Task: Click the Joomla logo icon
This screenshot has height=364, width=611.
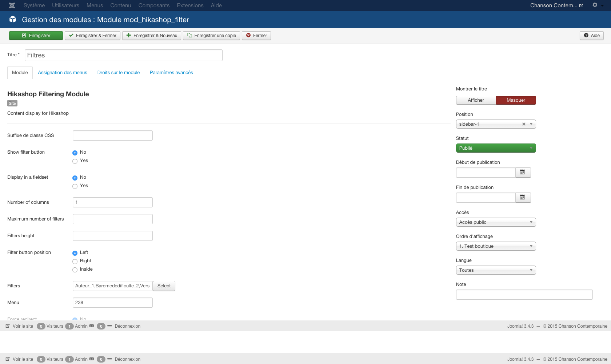Action: point(12,5)
